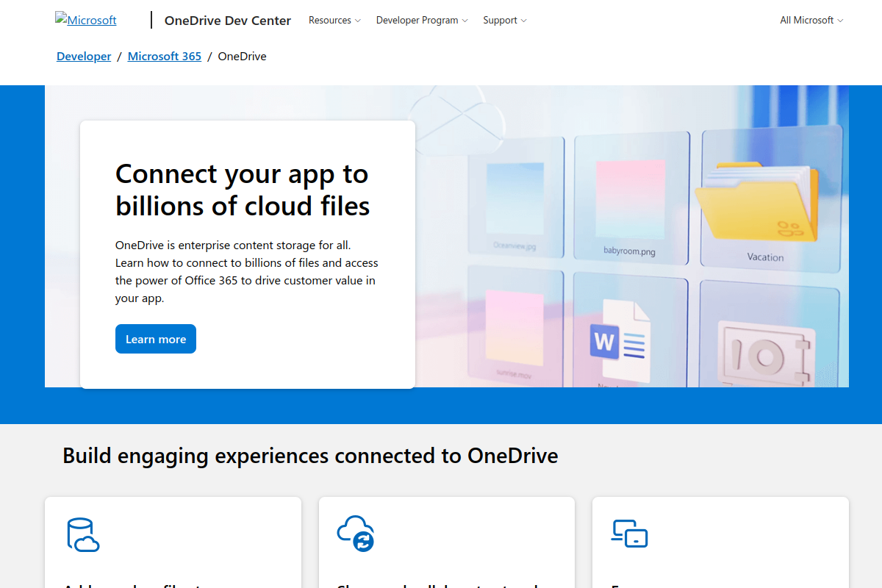The image size is (882, 588).
Task: Click the babyroom.png tile in hero image
Action: tap(631, 197)
